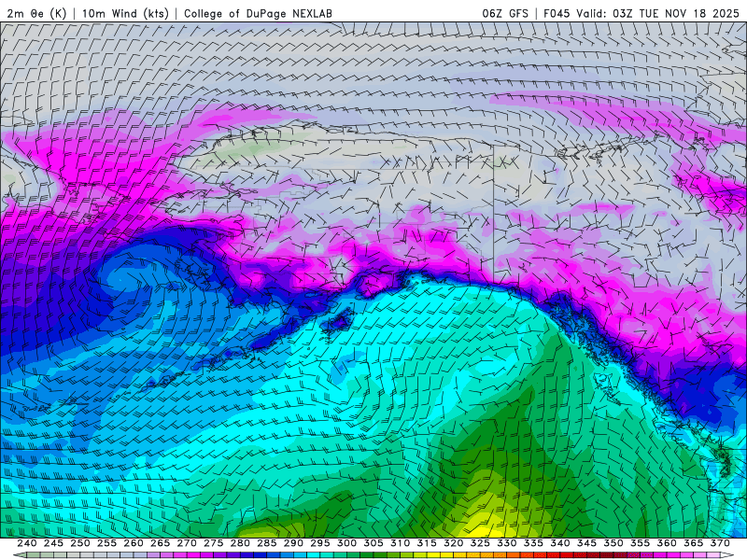Click the 325 colorbar label

[x=480, y=543]
